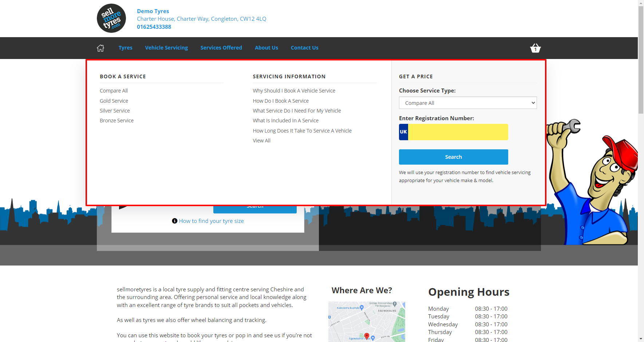Click the Search button in Get A Price
This screenshot has width=644, height=342.
453,157
